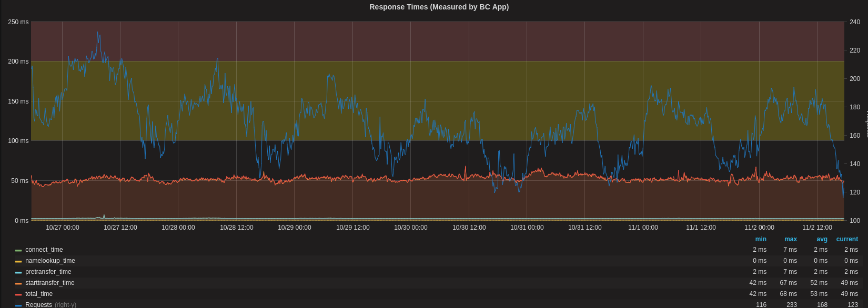Click the 11/2 00:00 time axis label

click(x=759, y=228)
